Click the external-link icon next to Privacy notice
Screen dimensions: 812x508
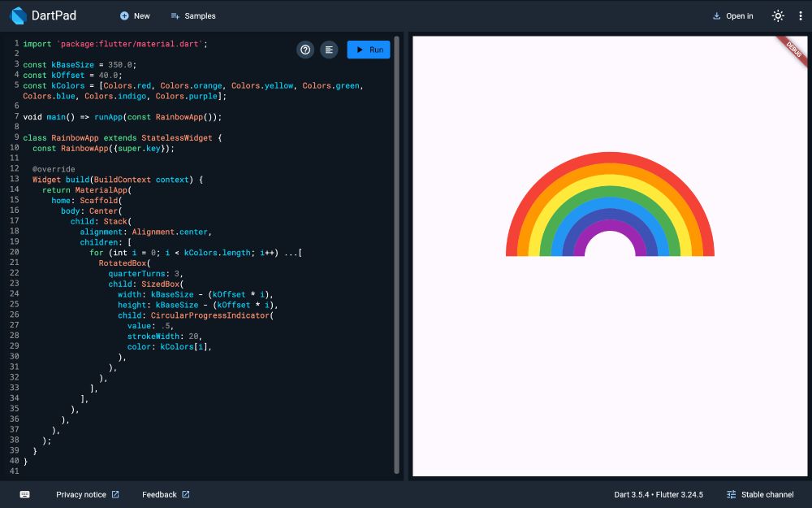coord(115,494)
